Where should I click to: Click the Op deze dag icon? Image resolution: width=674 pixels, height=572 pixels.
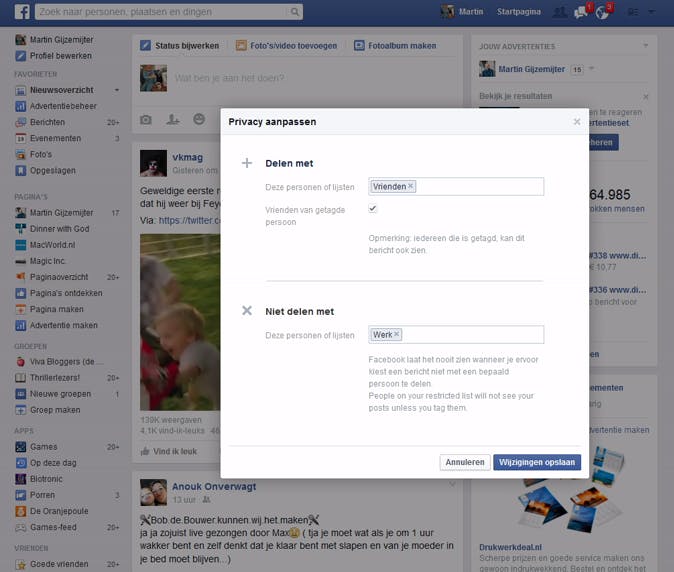pyautogui.click(x=20, y=463)
